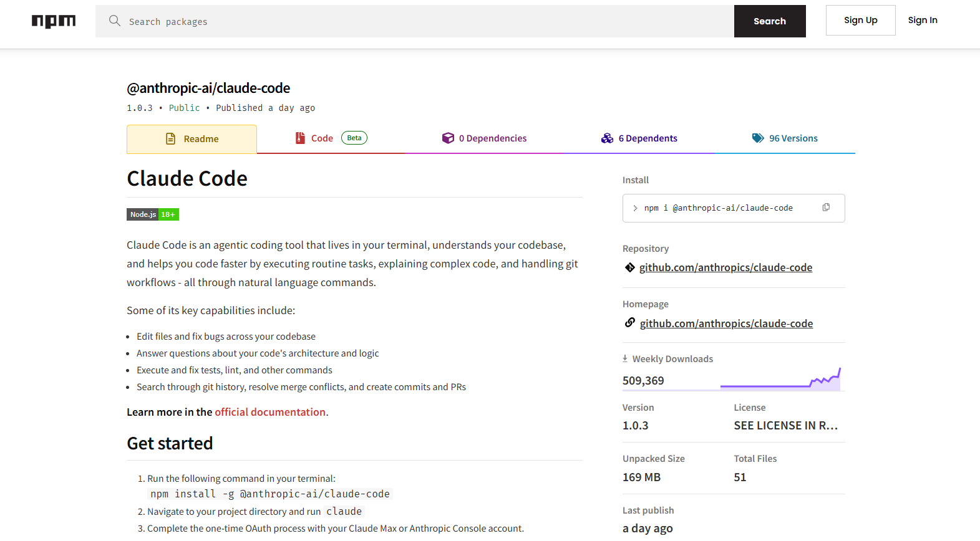Click the npm logo

click(54, 21)
